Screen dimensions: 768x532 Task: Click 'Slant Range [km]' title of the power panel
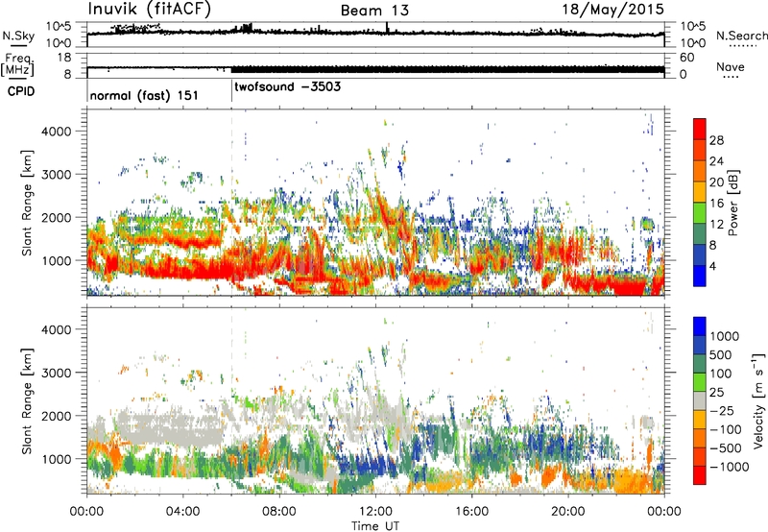pyautogui.click(x=27, y=203)
